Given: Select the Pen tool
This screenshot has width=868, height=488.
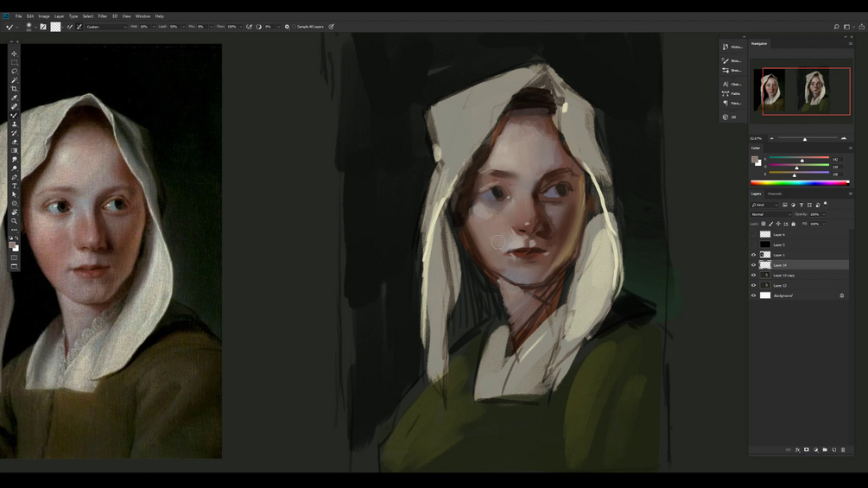Looking at the screenshot, I should (x=15, y=177).
